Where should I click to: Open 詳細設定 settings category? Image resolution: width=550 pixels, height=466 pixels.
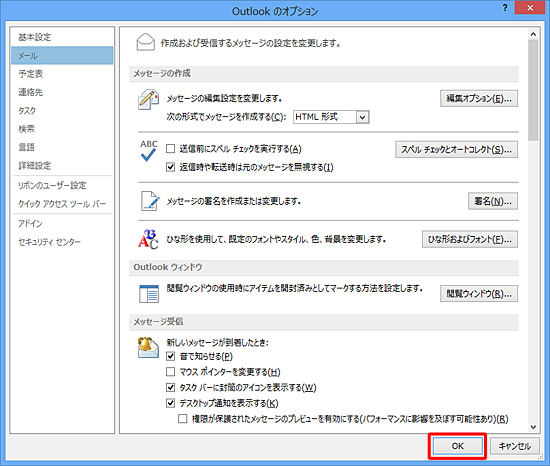click(x=62, y=166)
